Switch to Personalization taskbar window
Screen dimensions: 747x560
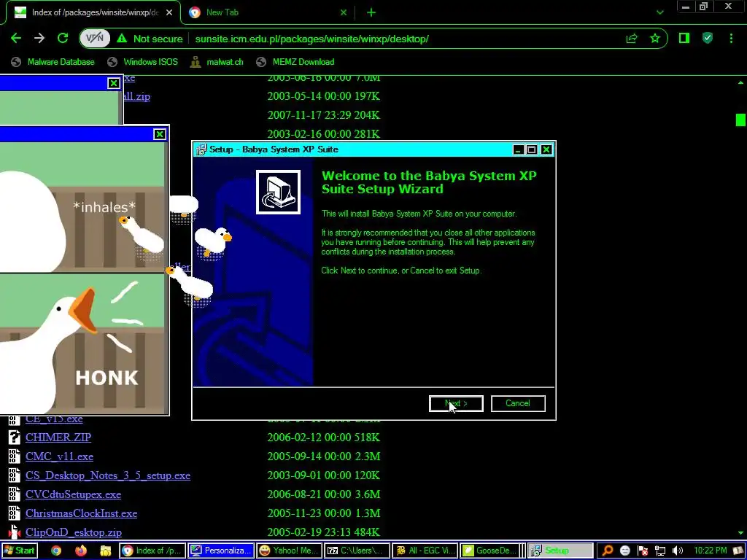click(220, 551)
